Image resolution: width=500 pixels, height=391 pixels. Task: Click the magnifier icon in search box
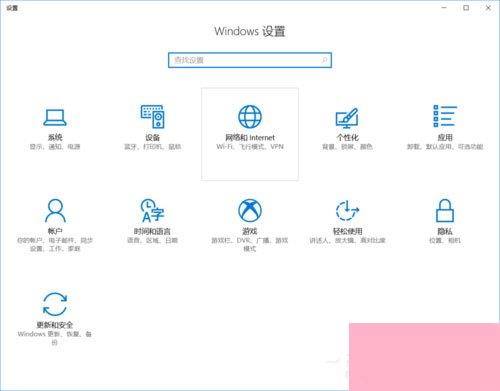tap(324, 60)
